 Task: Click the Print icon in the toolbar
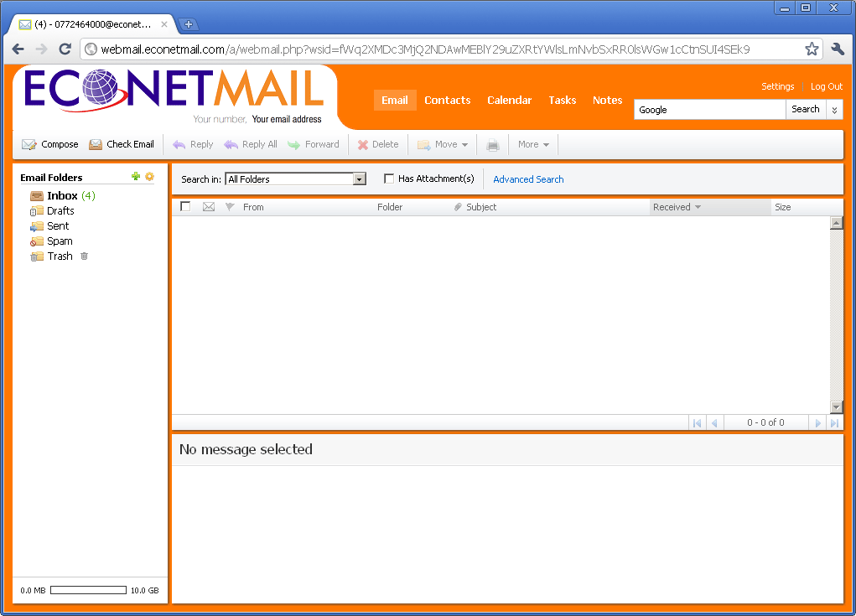(x=493, y=144)
